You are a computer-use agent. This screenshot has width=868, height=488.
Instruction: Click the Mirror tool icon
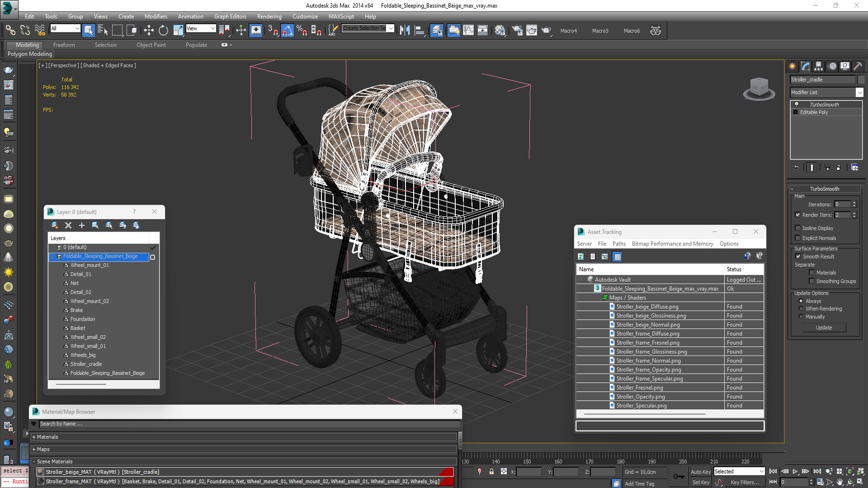tap(405, 30)
